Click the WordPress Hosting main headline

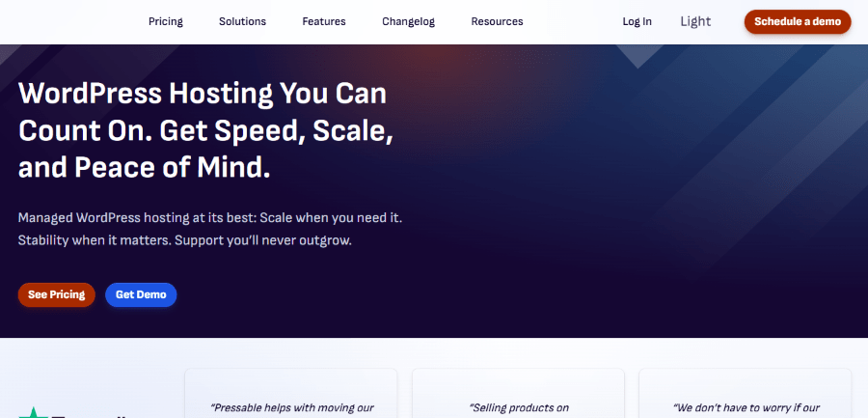pos(203,95)
